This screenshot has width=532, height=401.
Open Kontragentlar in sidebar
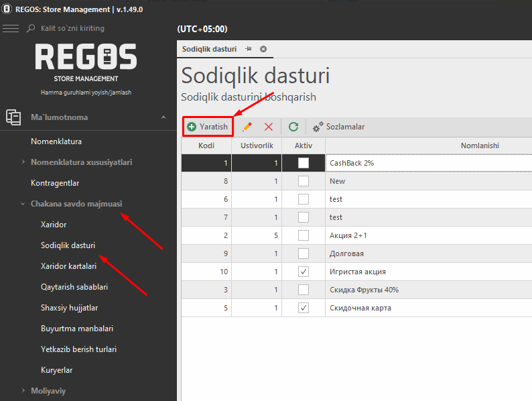point(55,183)
